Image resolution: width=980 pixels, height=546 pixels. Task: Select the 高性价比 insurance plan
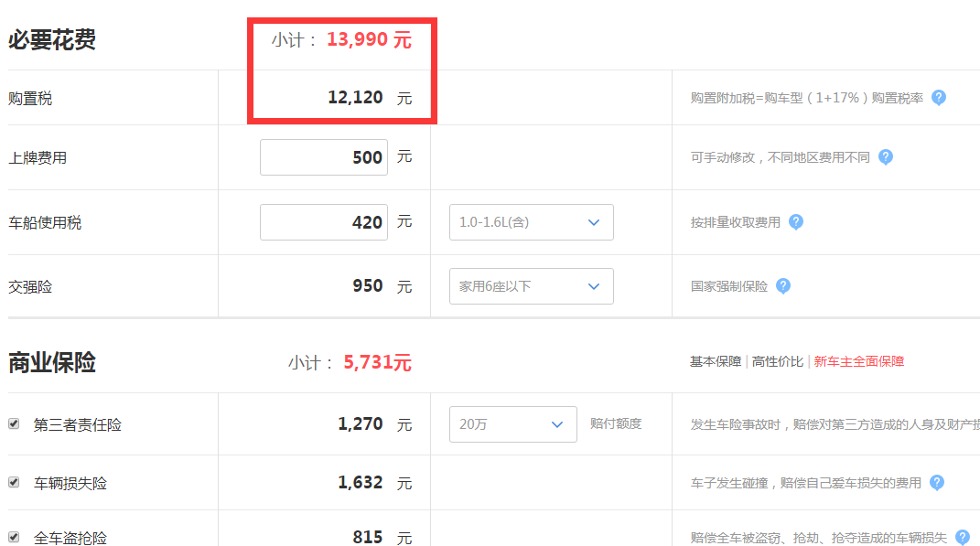click(x=778, y=361)
